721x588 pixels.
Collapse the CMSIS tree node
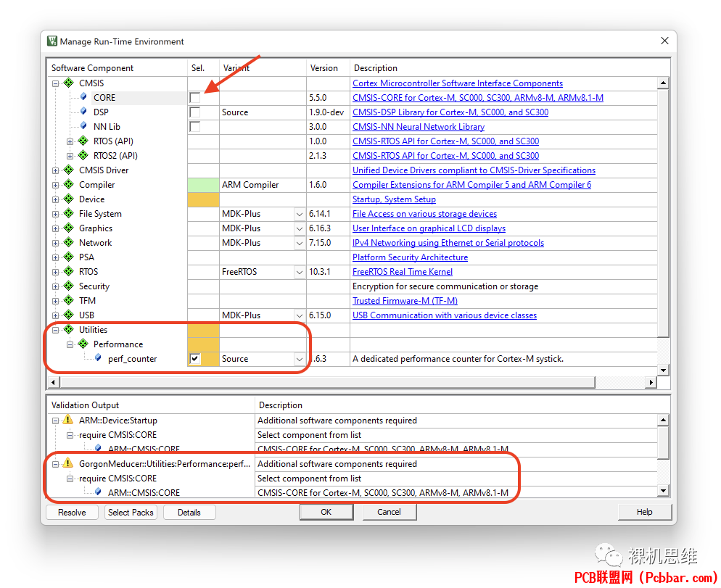coord(56,83)
